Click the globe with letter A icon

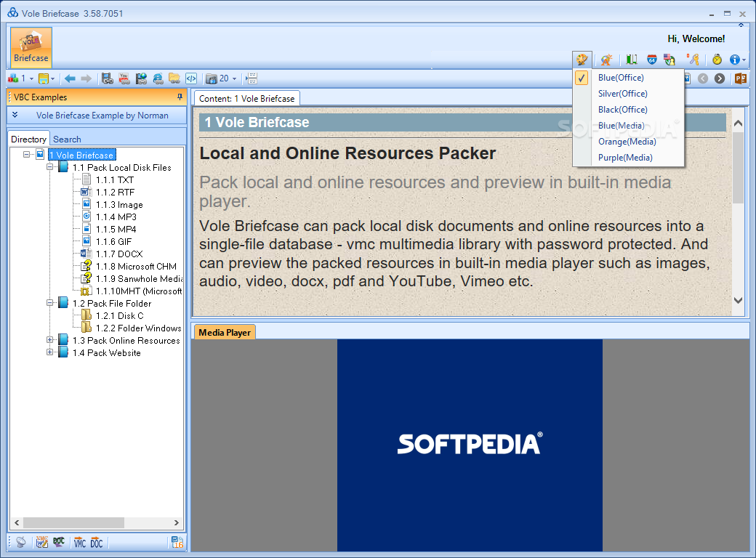(606, 60)
